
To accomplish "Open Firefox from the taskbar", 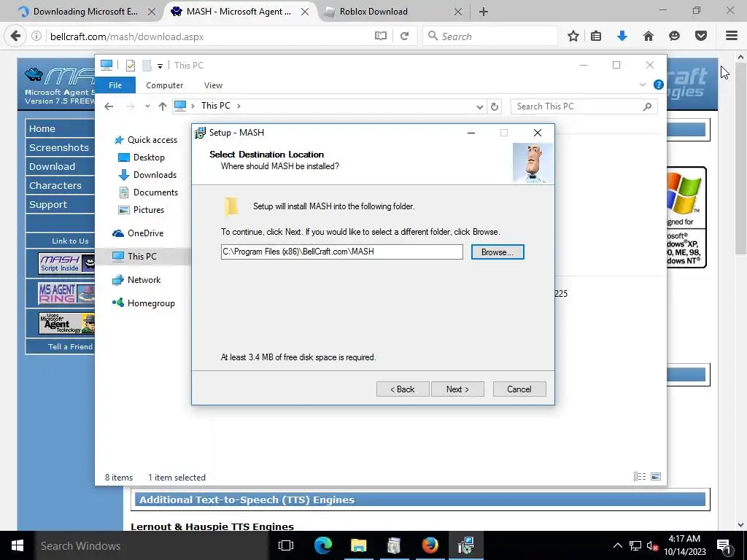I will [x=430, y=545].
